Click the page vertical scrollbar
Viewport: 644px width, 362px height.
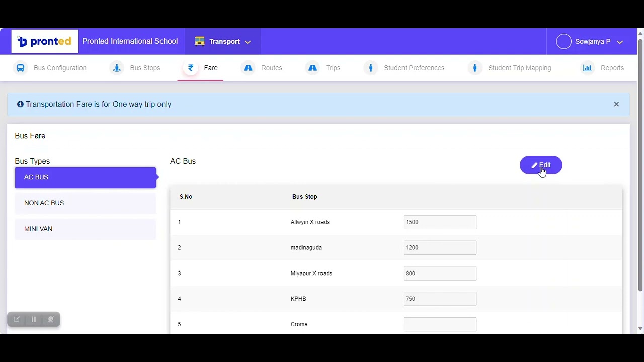click(640, 166)
